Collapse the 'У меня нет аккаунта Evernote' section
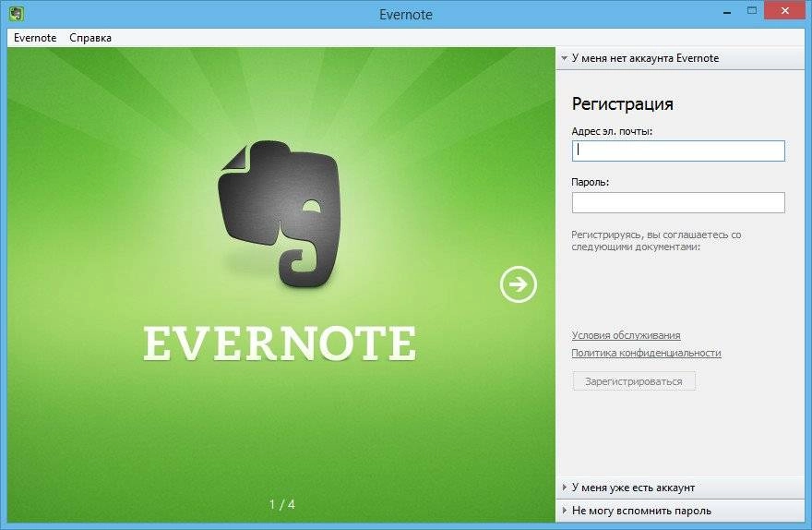This screenshot has height=530, width=812. [680, 58]
